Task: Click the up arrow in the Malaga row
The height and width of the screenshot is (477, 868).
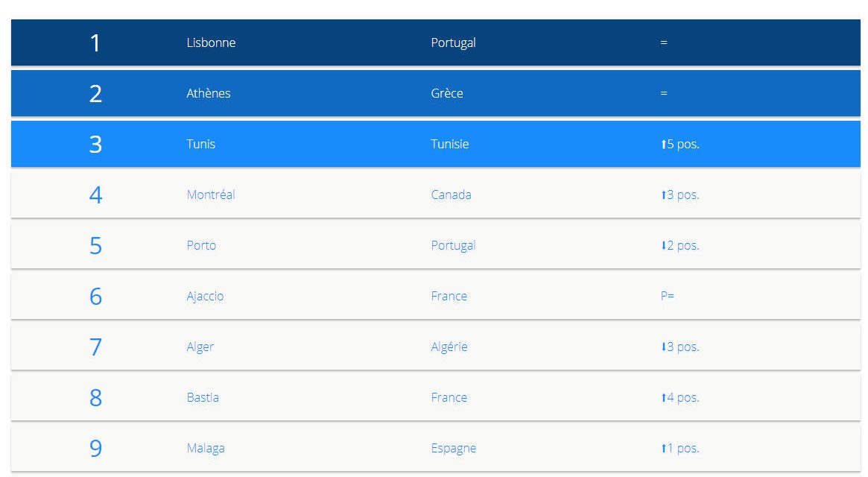Action: click(663, 449)
